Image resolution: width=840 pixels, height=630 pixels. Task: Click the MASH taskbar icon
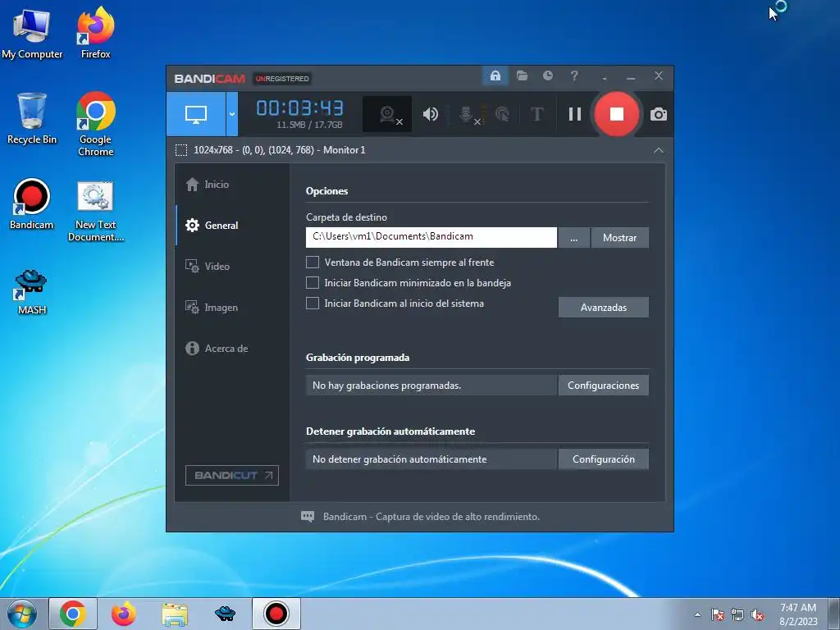[225, 614]
